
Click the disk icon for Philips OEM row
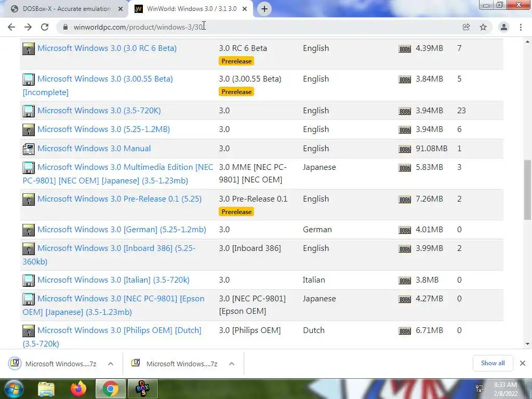pos(29,331)
